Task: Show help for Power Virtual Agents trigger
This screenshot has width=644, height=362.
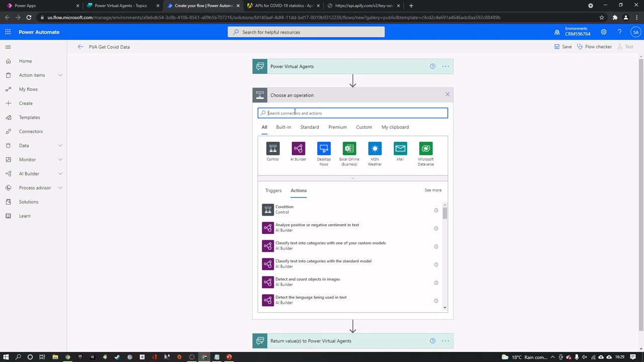Action: (x=432, y=66)
